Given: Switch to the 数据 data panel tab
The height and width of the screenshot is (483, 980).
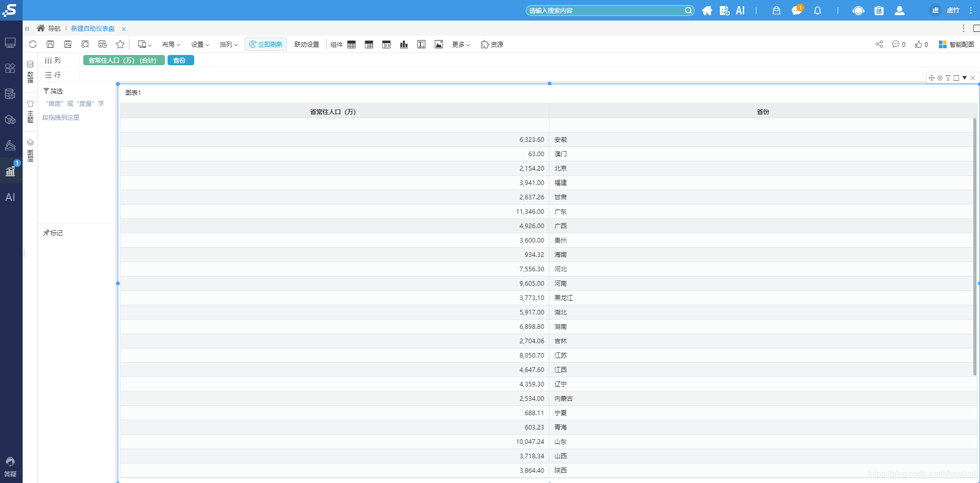Looking at the screenshot, I should (x=30, y=72).
